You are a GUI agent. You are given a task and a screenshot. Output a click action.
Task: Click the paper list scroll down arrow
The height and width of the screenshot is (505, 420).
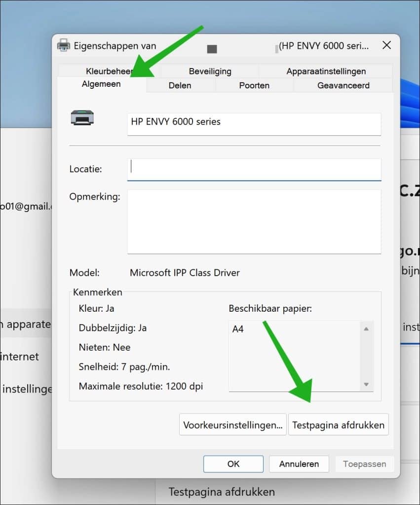pos(366,384)
